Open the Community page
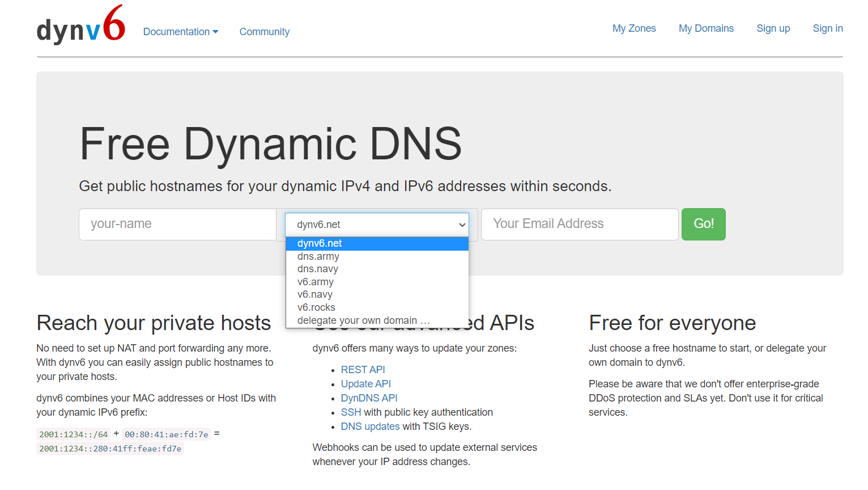The width and height of the screenshot is (868, 490). pyautogui.click(x=264, y=32)
